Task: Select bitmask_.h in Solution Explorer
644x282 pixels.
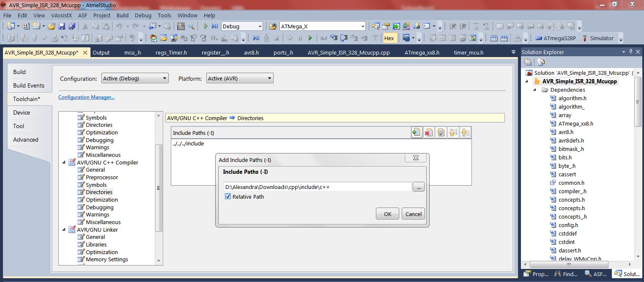Action: click(x=571, y=149)
